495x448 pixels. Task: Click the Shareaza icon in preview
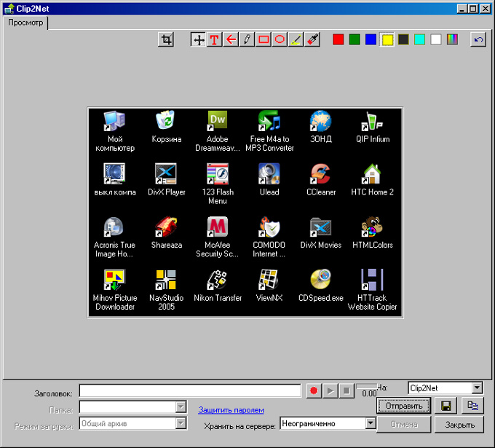pos(166,227)
